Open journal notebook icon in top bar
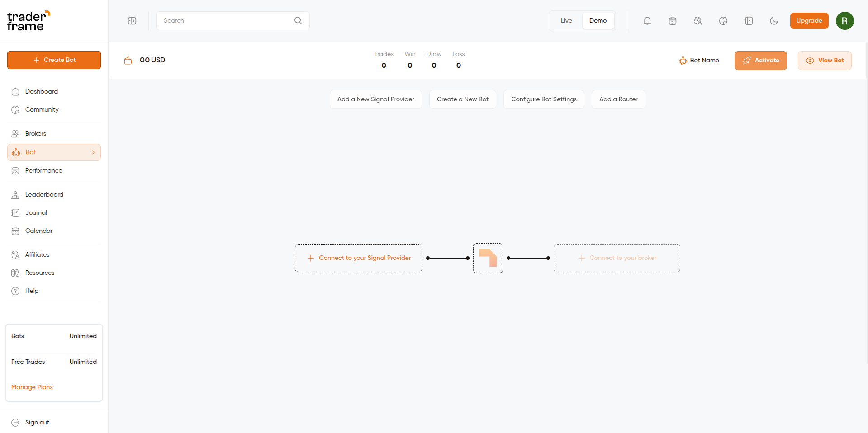868x433 pixels. 749,21
